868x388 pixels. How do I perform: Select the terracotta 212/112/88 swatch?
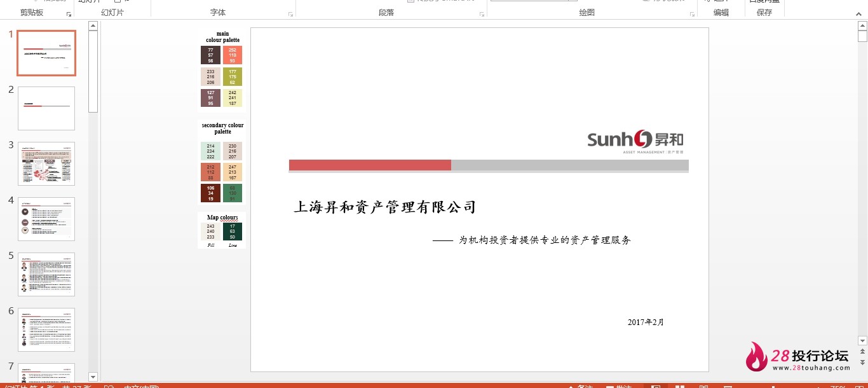[x=210, y=172]
